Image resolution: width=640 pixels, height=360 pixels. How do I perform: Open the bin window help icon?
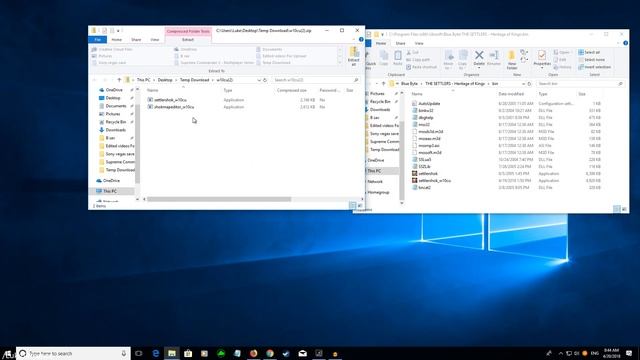click(625, 43)
